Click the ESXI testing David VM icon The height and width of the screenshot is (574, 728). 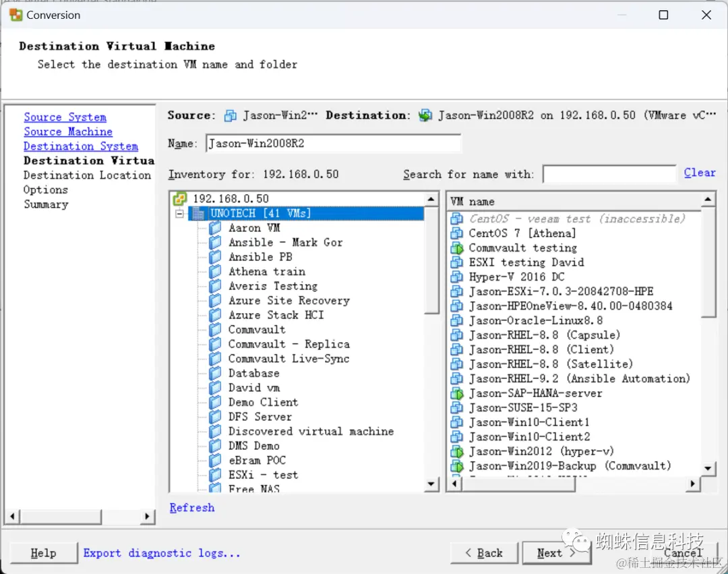(457, 262)
